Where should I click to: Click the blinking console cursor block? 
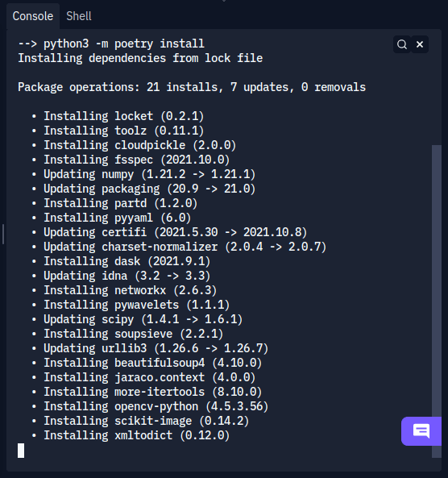[x=21, y=451]
